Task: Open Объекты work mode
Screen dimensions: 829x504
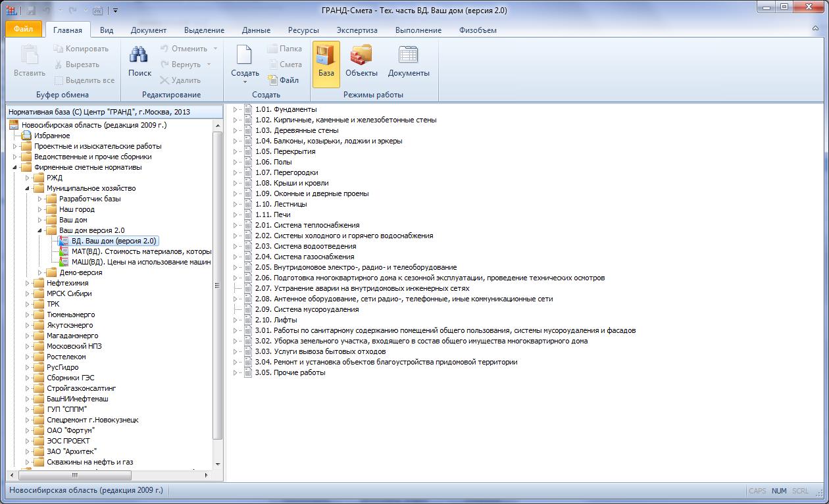Action: pos(361,63)
